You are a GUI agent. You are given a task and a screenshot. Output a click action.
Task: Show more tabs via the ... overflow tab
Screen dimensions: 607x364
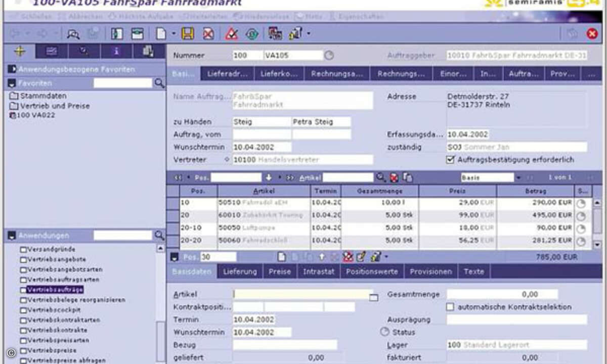591,74
